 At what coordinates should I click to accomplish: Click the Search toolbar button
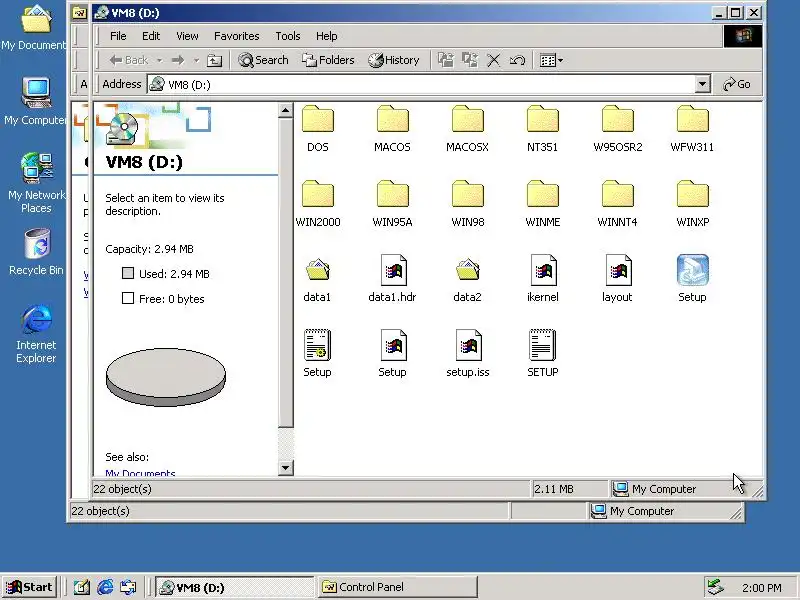pyautogui.click(x=263, y=60)
